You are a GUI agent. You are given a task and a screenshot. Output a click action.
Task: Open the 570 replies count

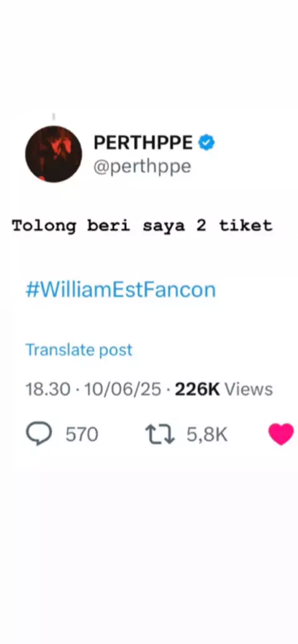pyautogui.click(x=82, y=435)
